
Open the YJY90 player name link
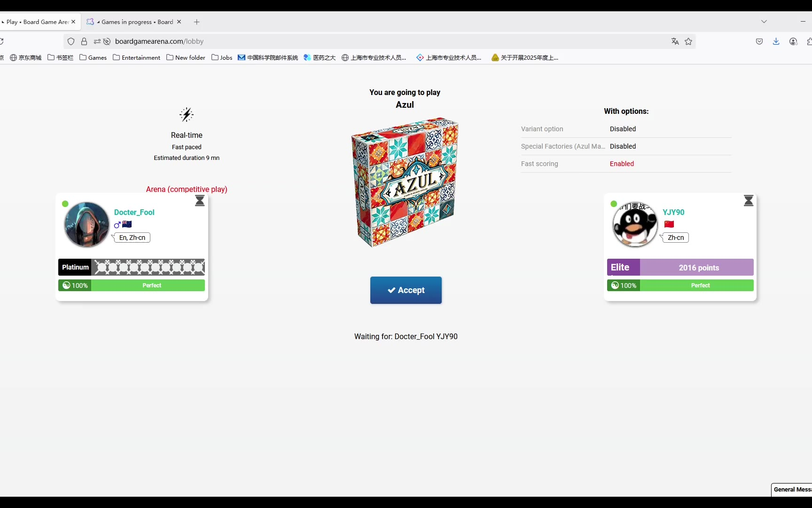pyautogui.click(x=673, y=212)
